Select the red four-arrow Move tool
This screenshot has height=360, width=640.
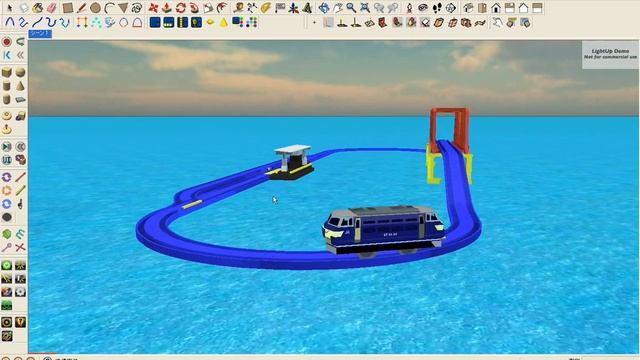click(153, 8)
